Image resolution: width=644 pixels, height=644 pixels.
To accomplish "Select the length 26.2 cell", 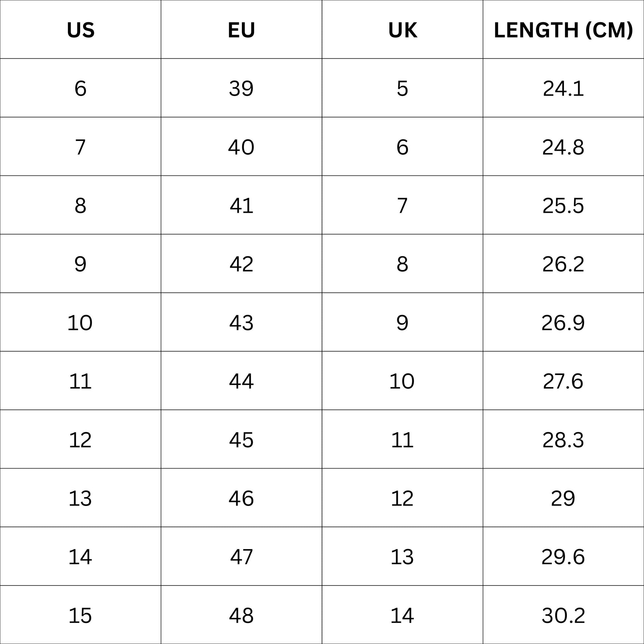I will [563, 264].
